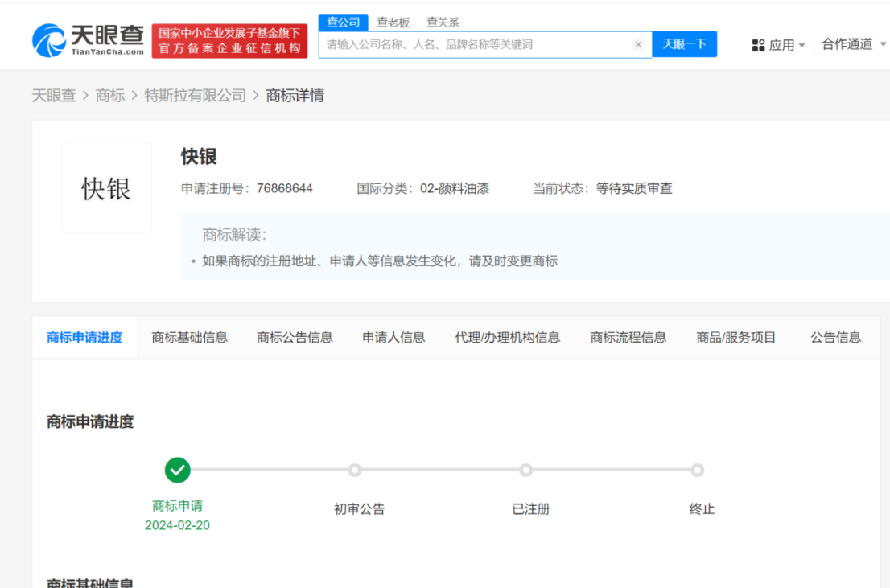This screenshot has width=890, height=588.
Task: Click the green checkmark for 商标申请 step
Action: (x=177, y=470)
